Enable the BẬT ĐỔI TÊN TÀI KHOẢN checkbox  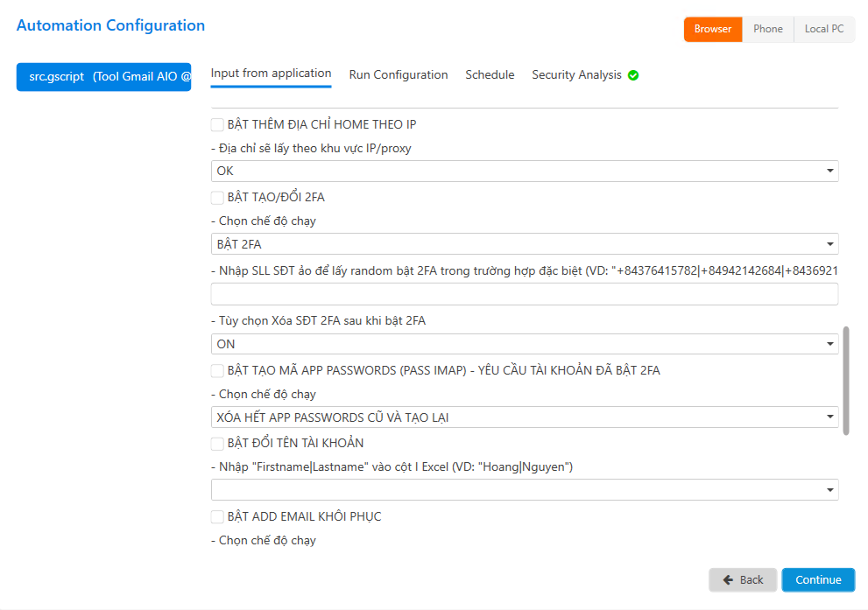click(x=217, y=443)
